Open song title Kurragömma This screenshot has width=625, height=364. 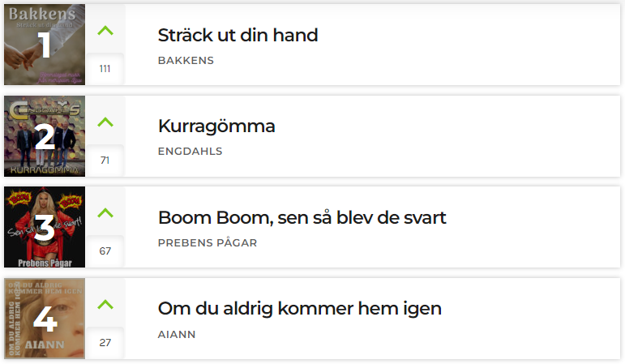[216, 126]
